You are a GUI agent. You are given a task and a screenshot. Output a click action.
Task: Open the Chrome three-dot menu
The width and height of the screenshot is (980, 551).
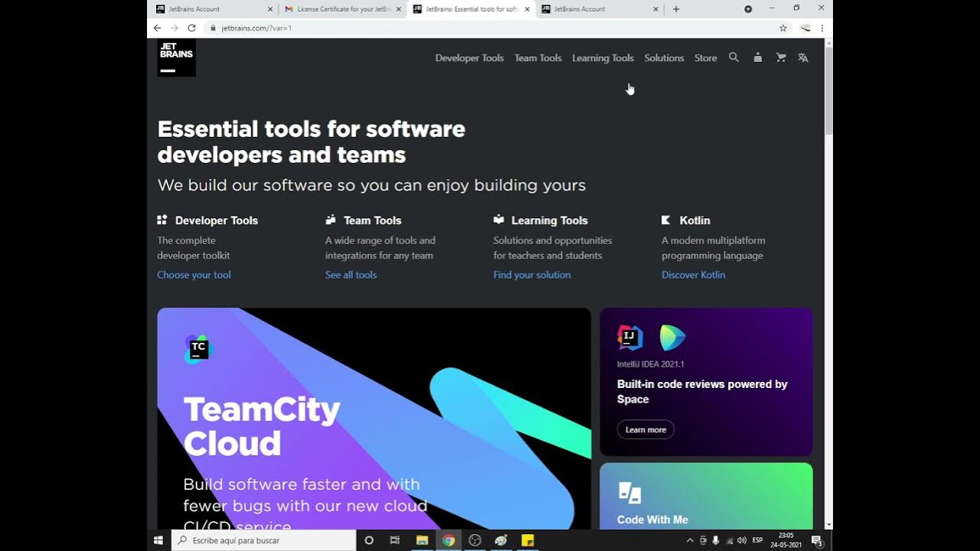click(x=822, y=28)
